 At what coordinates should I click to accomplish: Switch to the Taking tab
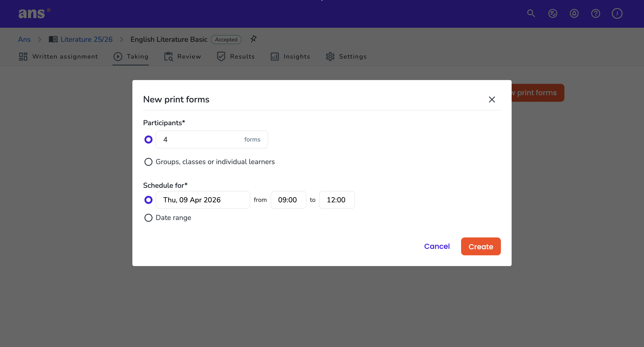pyautogui.click(x=131, y=57)
